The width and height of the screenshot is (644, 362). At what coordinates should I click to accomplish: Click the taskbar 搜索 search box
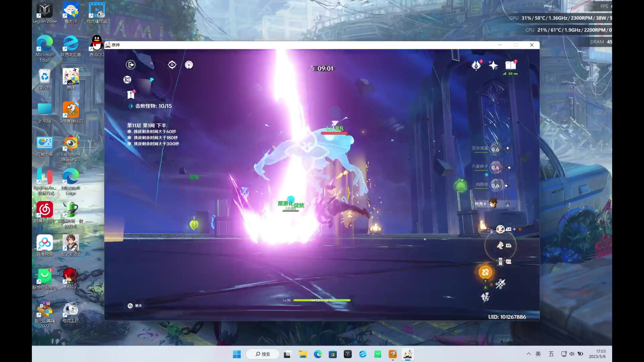(x=263, y=354)
